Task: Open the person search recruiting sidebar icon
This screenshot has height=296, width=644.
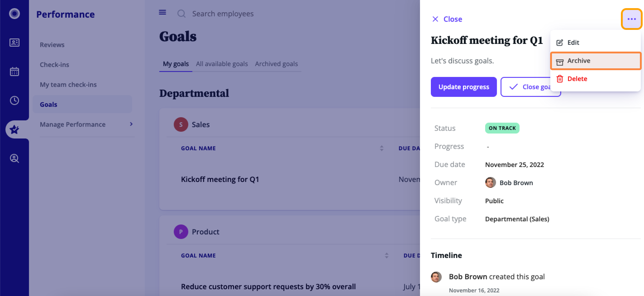Action: (15, 158)
